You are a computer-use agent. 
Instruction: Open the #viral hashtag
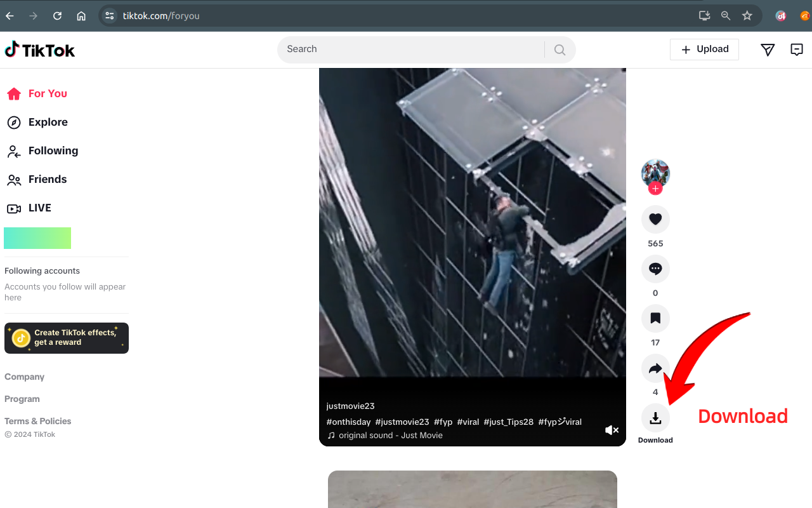click(x=468, y=422)
